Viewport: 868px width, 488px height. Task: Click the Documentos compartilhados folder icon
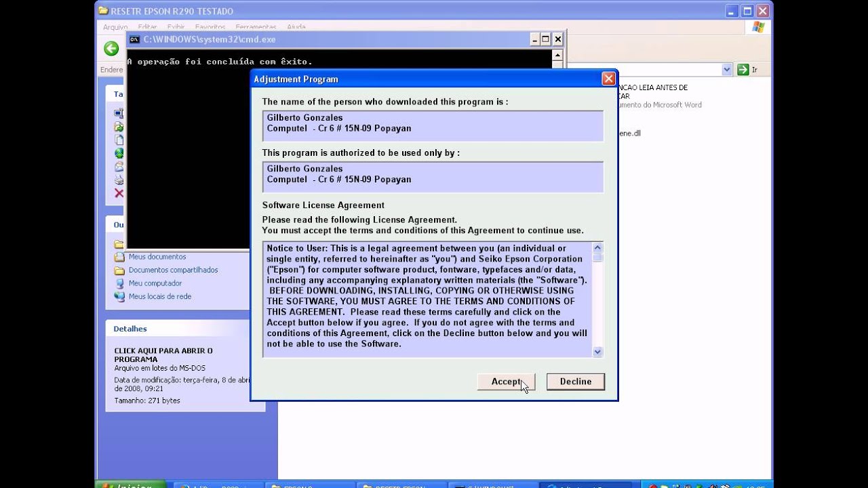[x=119, y=270]
